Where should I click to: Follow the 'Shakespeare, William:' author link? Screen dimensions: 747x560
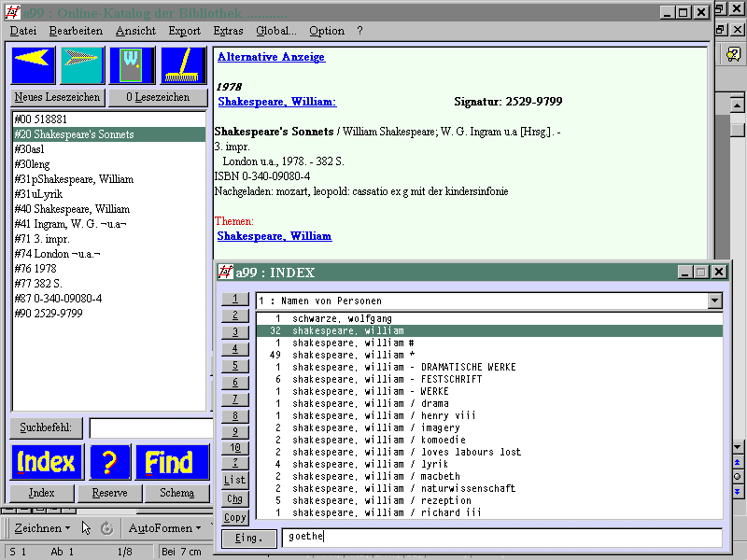[277, 102]
